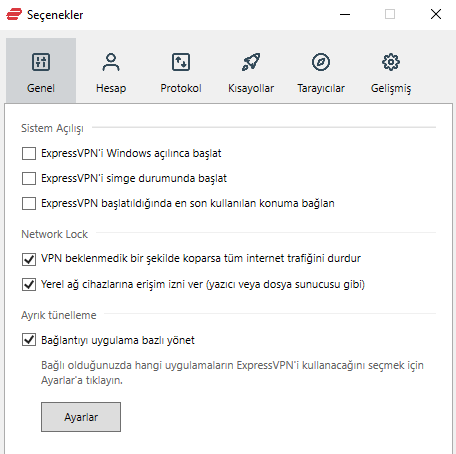Open the Hesap person icon
The width and height of the screenshot is (456, 454).
pyautogui.click(x=111, y=62)
